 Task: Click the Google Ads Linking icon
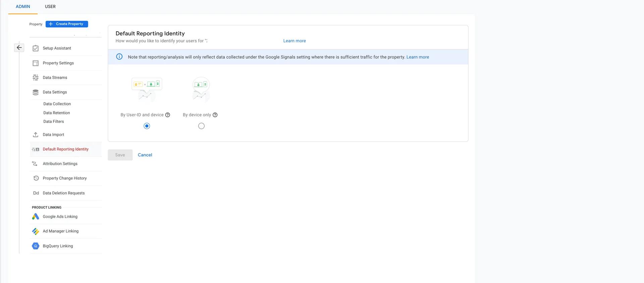pos(36,217)
